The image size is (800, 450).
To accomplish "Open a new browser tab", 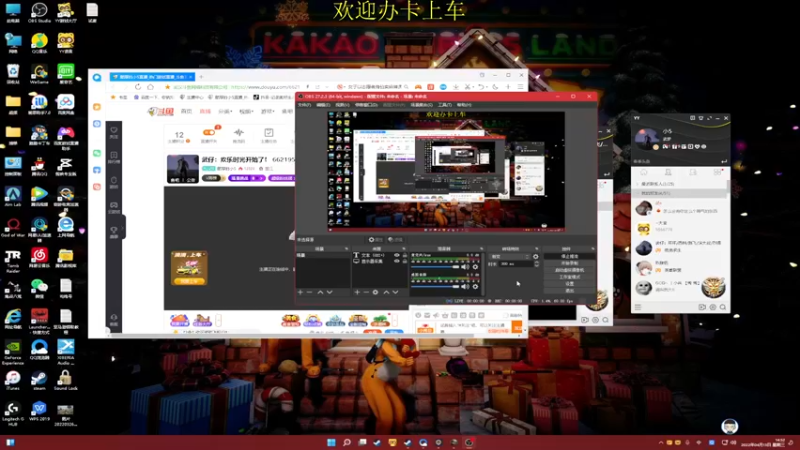I will click(201, 77).
